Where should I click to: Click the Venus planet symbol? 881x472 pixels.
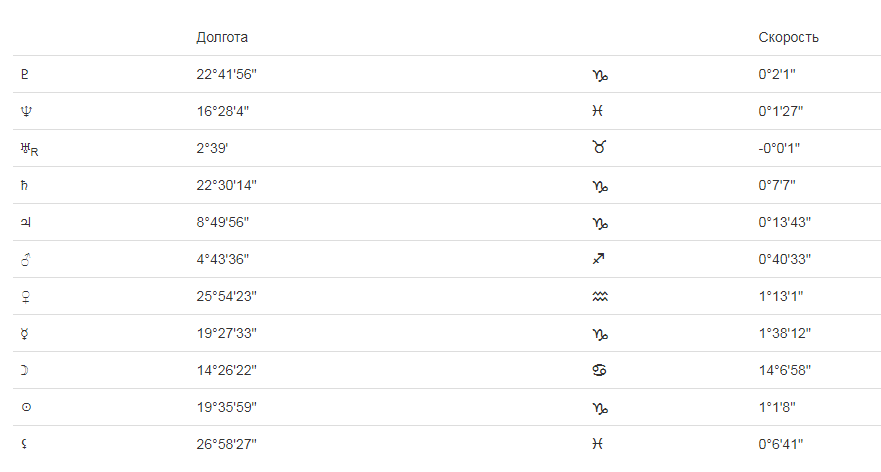pyautogui.click(x=26, y=296)
